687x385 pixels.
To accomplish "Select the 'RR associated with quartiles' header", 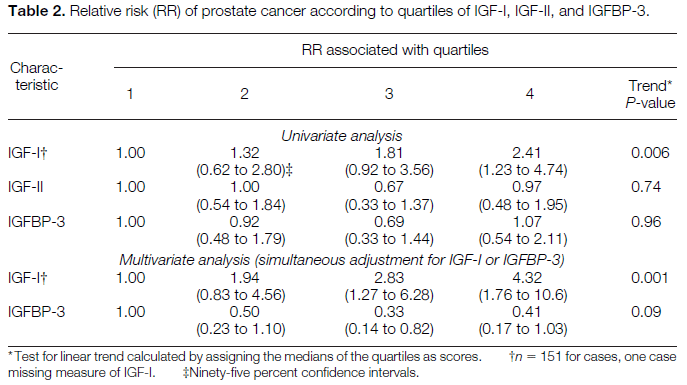I will pyautogui.click(x=395, y=50).
